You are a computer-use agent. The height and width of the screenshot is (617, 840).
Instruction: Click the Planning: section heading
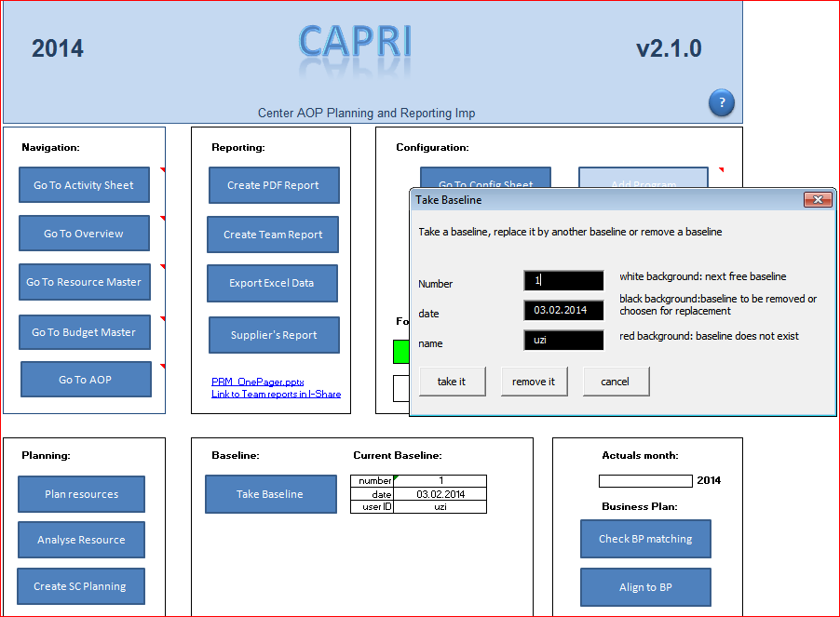pos(46,455)
